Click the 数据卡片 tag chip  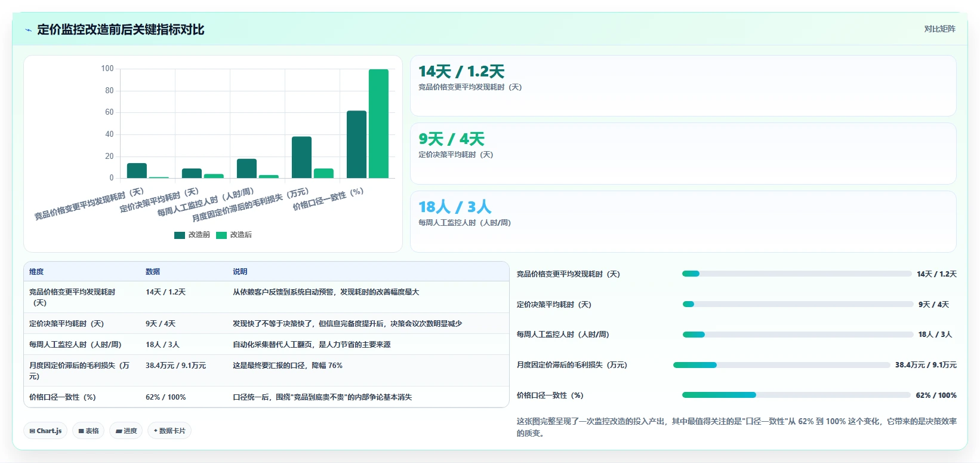coord(170,431)
